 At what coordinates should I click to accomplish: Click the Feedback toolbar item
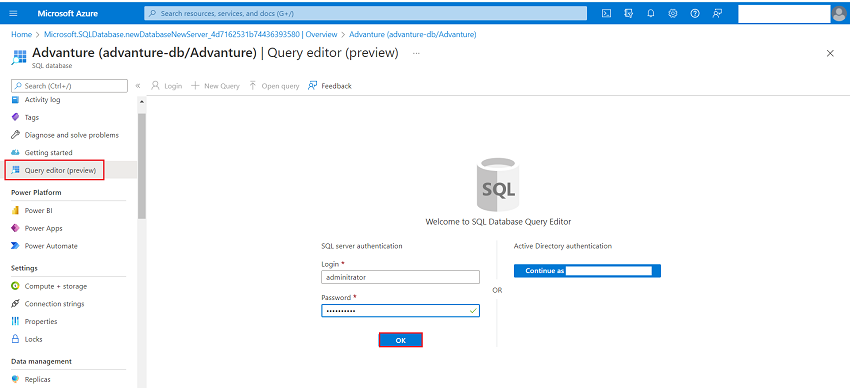(330, 86)
